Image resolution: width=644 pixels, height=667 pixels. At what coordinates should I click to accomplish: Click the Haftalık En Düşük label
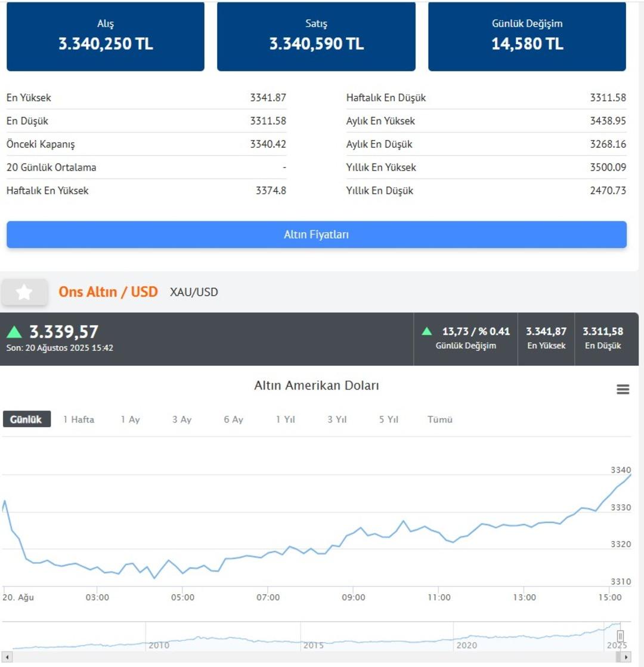point(386,98)
